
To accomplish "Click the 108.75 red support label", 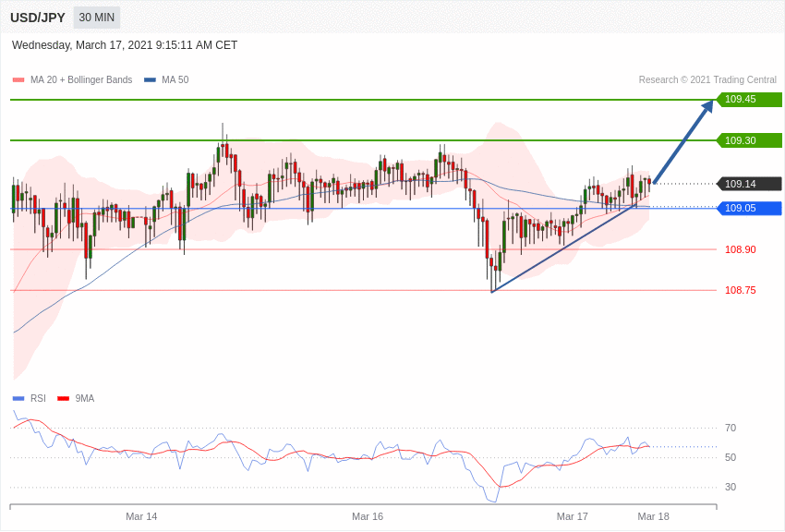I will pyautogui.click(x=741, y=290).
